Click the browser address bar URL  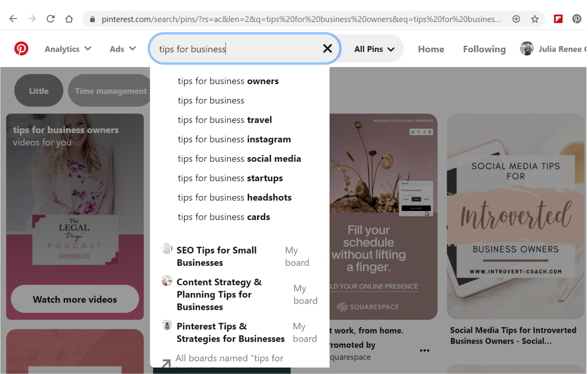(301, 19)
